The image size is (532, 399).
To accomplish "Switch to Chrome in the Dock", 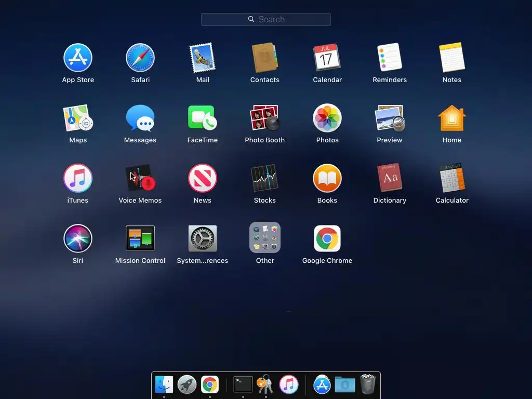I will click(x=210, y=384).
